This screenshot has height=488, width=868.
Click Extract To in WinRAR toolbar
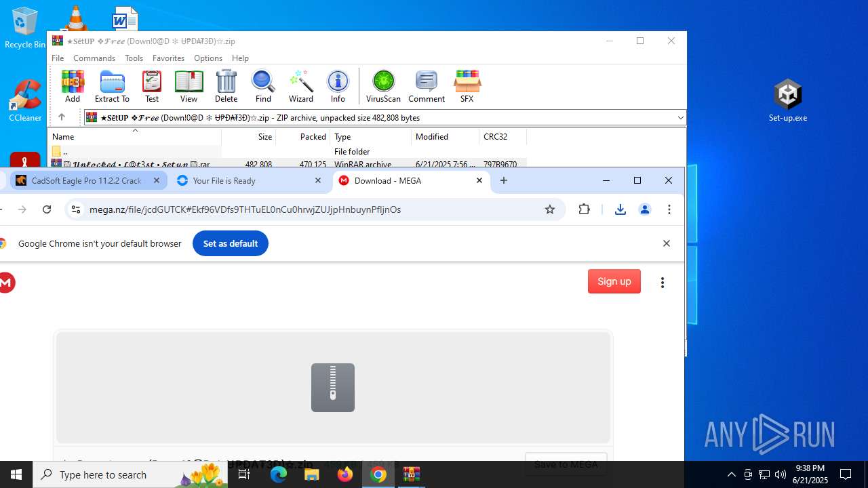coord(112,86)
